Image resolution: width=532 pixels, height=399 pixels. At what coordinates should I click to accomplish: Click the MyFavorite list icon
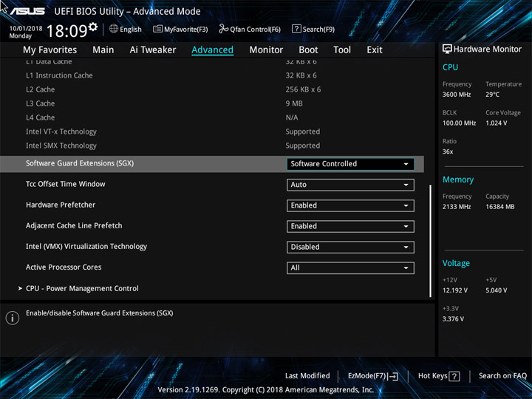click(x=157, y=29)
